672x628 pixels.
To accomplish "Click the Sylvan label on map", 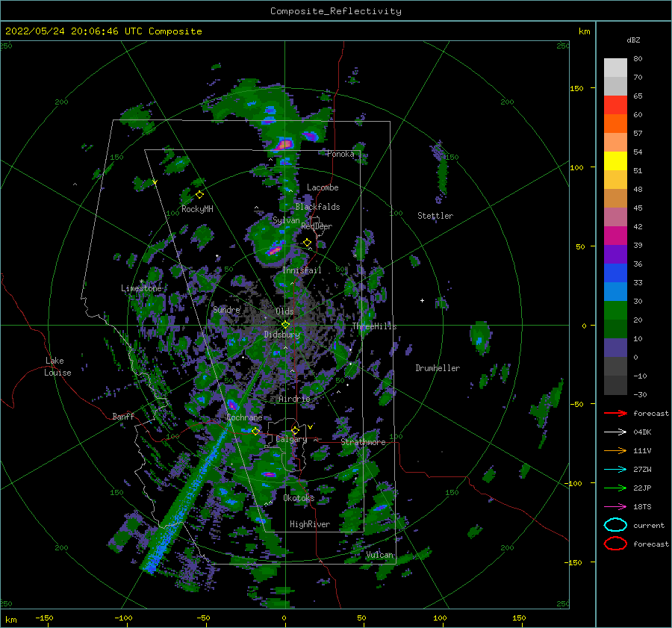I will (x=286, y=220).
